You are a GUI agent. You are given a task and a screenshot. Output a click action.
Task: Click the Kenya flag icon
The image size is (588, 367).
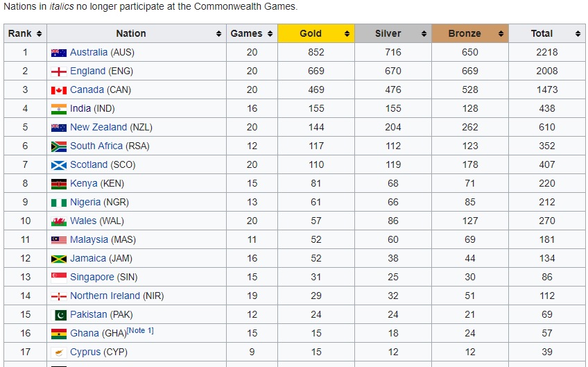pos(59,184)
